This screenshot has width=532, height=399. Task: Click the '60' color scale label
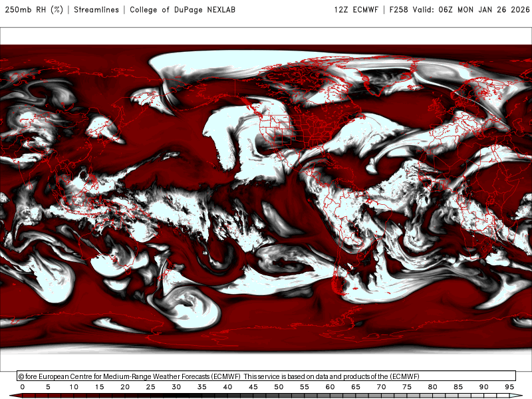(330, 387)
